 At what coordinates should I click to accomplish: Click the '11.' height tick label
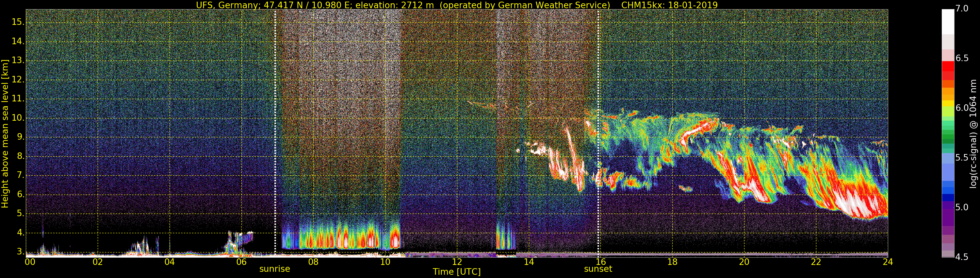(18, 99)
